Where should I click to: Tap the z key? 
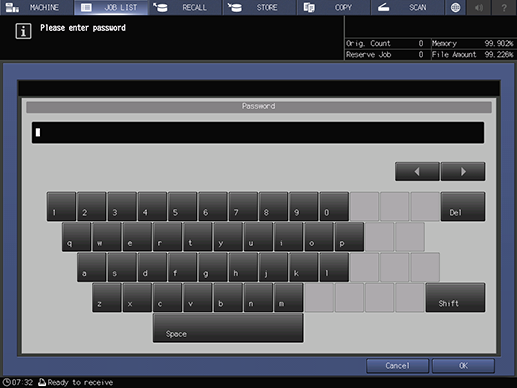point(107,297)
